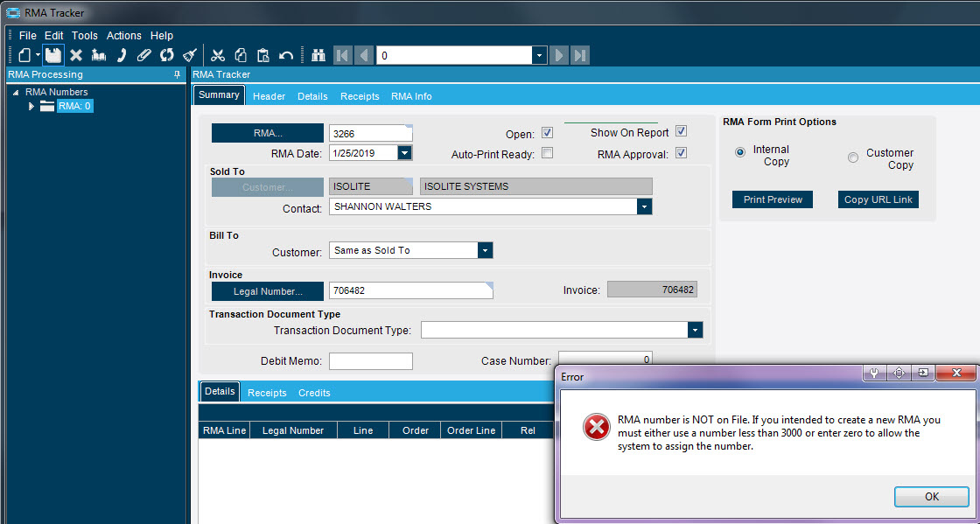Click the New document toolbar icon

click(x=24, y=55)
